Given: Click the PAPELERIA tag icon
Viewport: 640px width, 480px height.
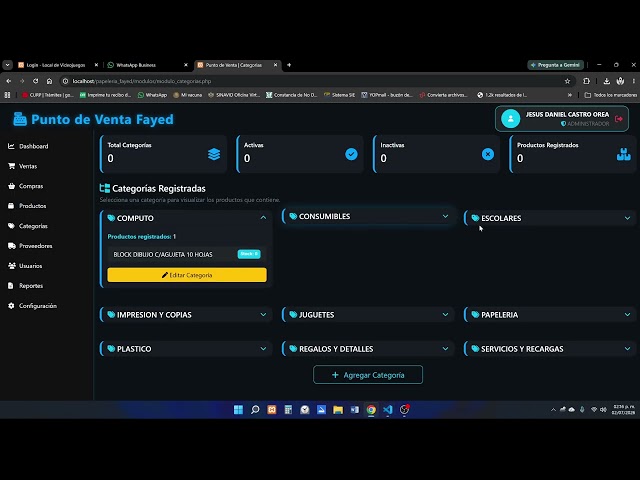Looking at the screenshot, I should tap(475, 315).
